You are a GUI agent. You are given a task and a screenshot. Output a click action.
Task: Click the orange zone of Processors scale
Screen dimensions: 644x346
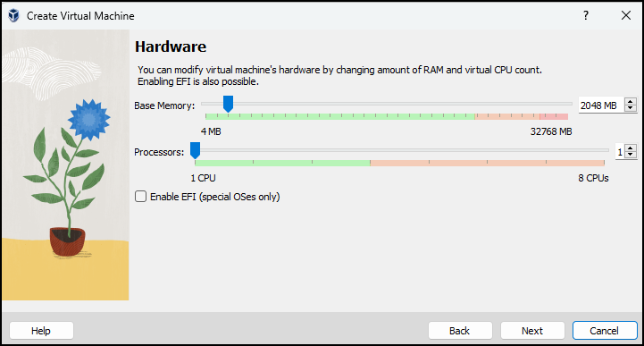coord(487,163)
